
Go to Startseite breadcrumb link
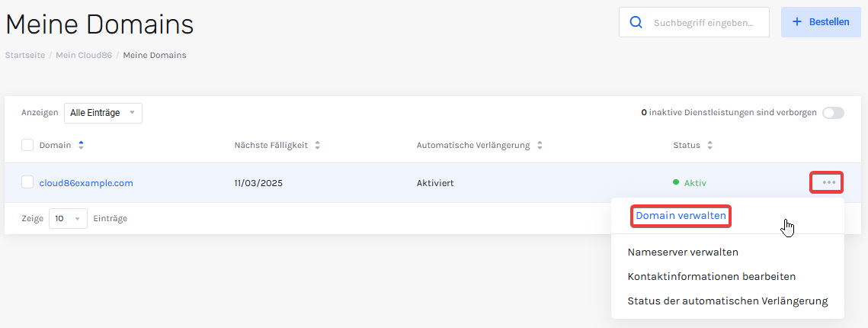[25, 56]
